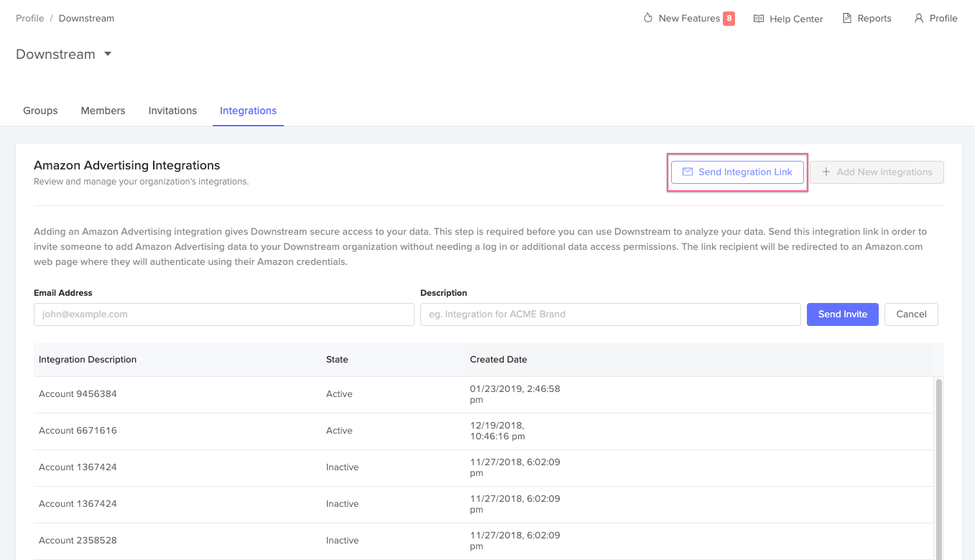Click the Add New Integrations button

click(x=877, y=172)
